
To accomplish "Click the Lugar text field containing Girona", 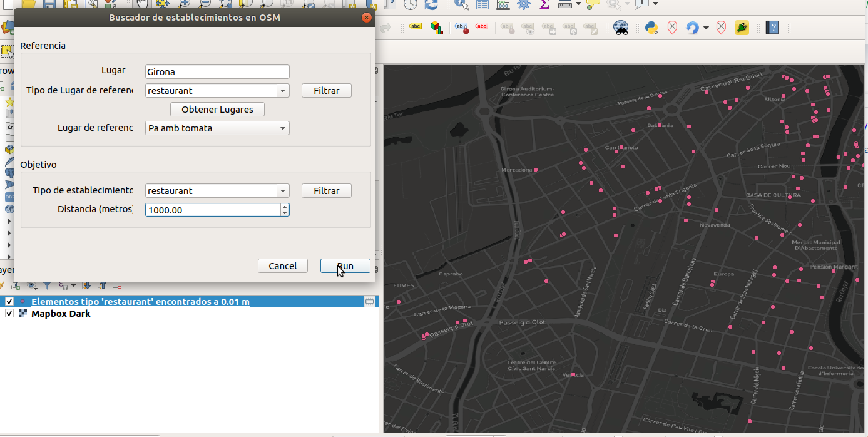I will (x=217, y=72).
